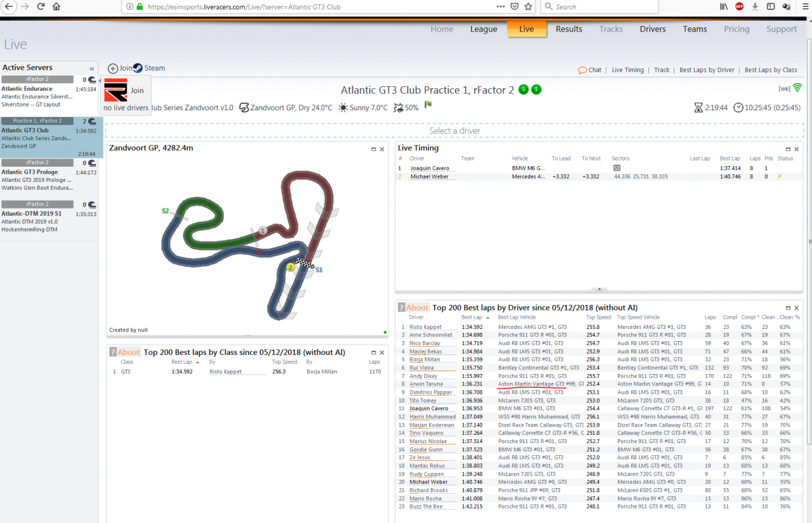
Task: Maximize Best laps by Class panel
Action: click(374, 352)
